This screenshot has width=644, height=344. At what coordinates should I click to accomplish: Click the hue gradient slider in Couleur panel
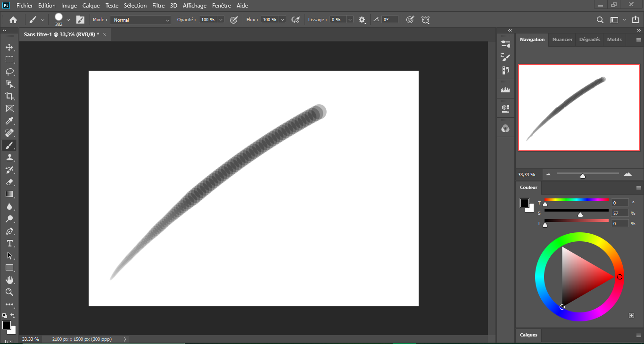[576, 200]
